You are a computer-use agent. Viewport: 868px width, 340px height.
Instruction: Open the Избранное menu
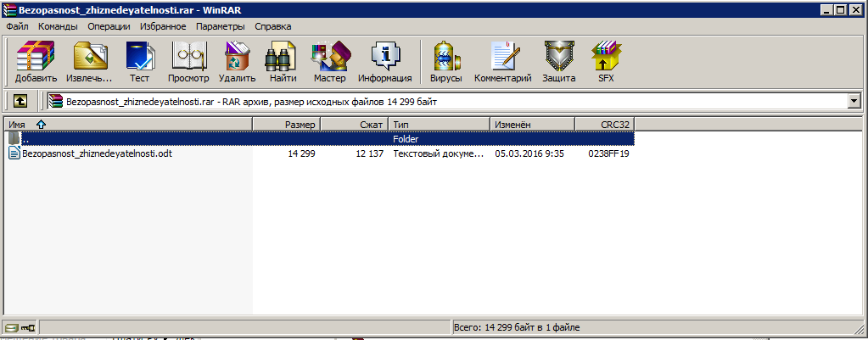pyautogui.click(x=163, y=26)
